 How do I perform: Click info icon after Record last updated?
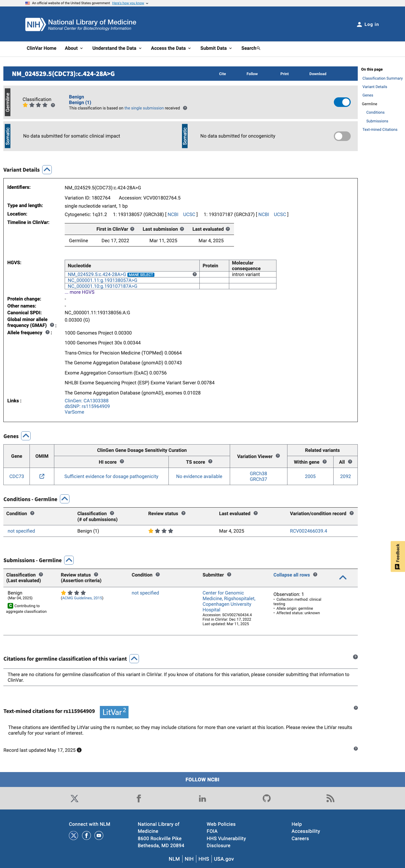pos(79,750)
